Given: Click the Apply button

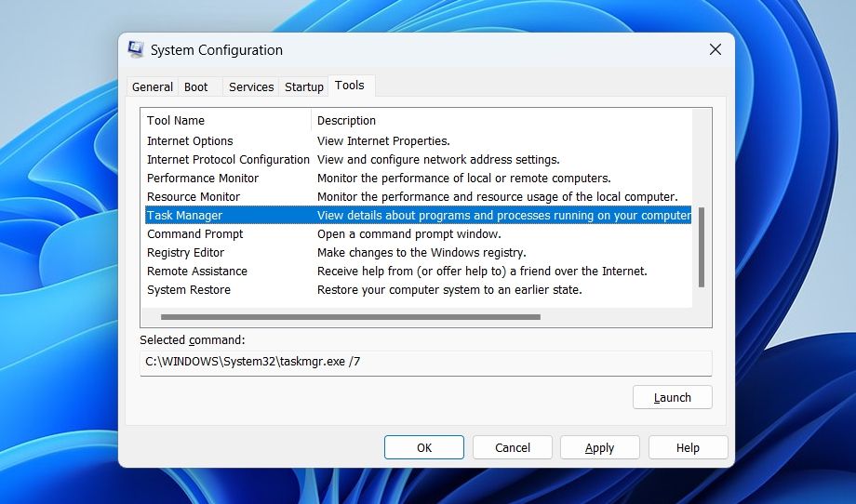Looking at the screenshot, I should pos(600,448).
